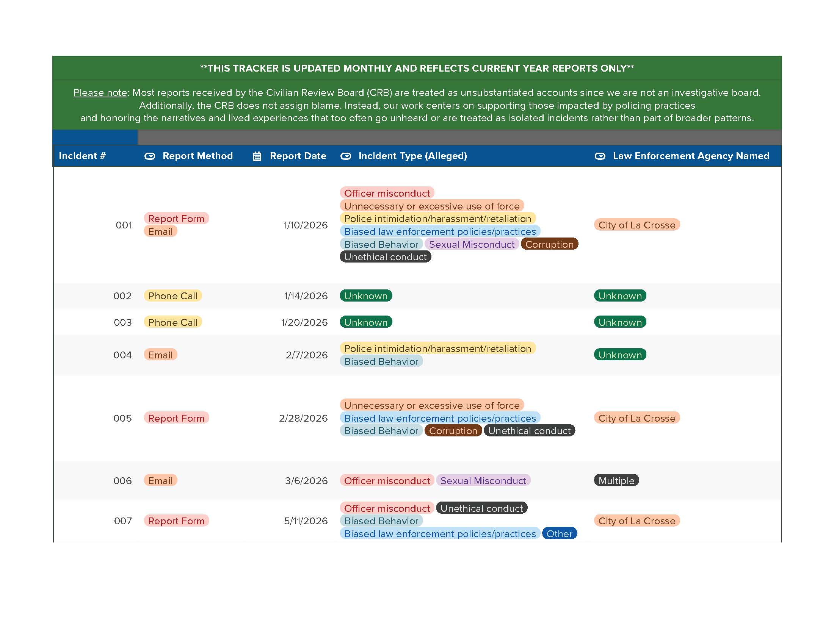Click Unethical conduct tag in row 007
Screen dimensions: 834x644
(482, 508)
